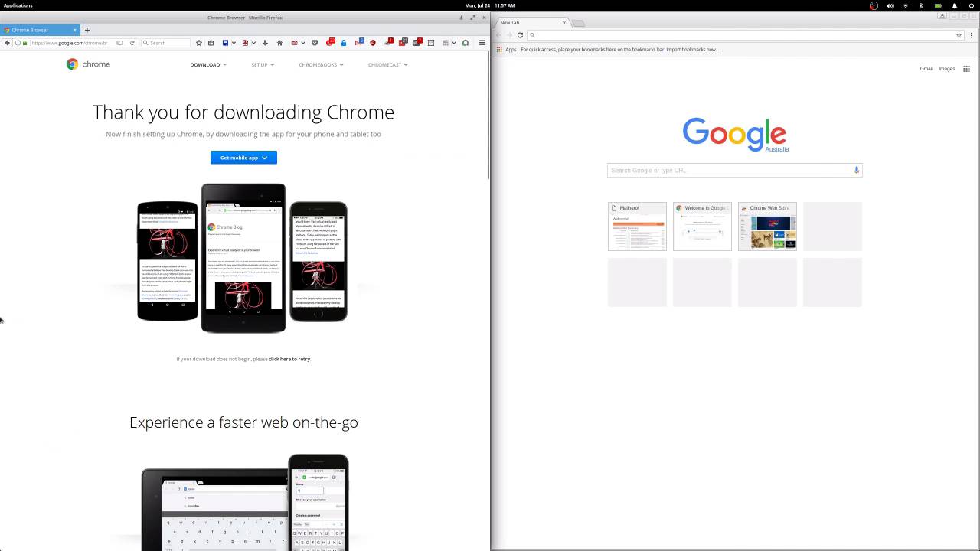Click 'Import bookmarks now...' link

[692, 50]
